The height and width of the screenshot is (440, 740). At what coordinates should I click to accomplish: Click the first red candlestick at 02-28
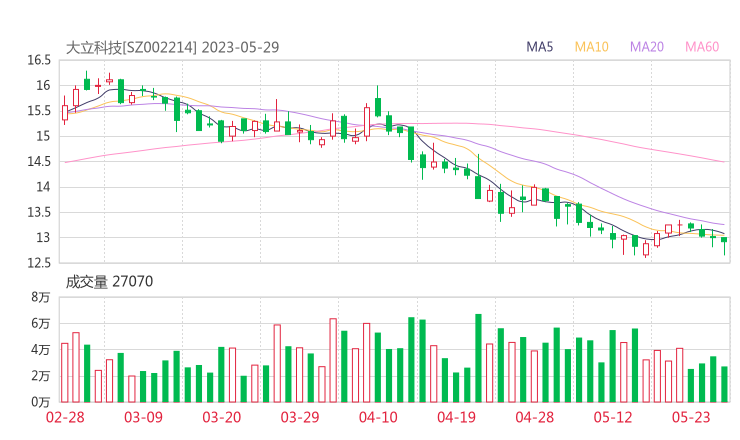(65, 112)
